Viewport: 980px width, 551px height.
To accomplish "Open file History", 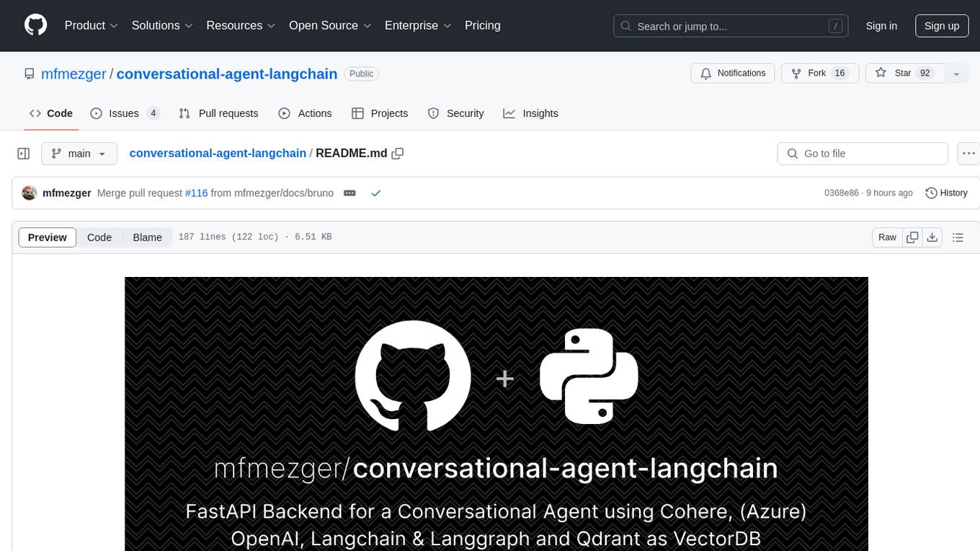I will pyautogui.click(x=946, y=193).
